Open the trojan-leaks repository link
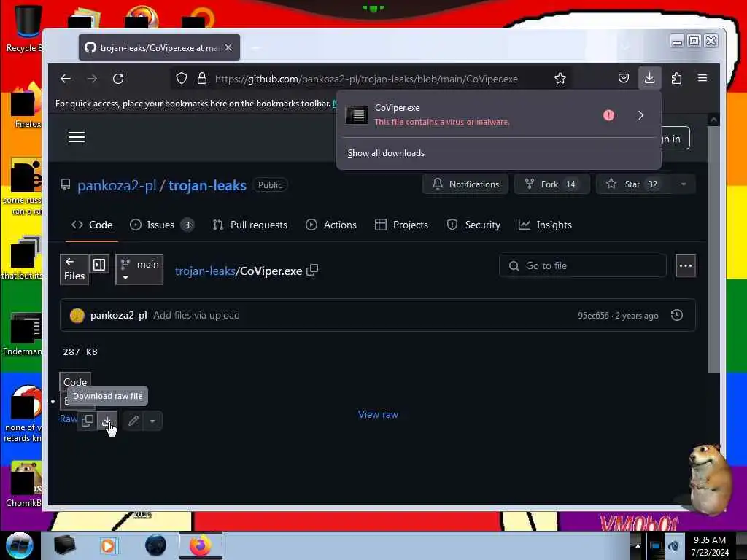Screen dimensions: 747x560 coord(207,185)
